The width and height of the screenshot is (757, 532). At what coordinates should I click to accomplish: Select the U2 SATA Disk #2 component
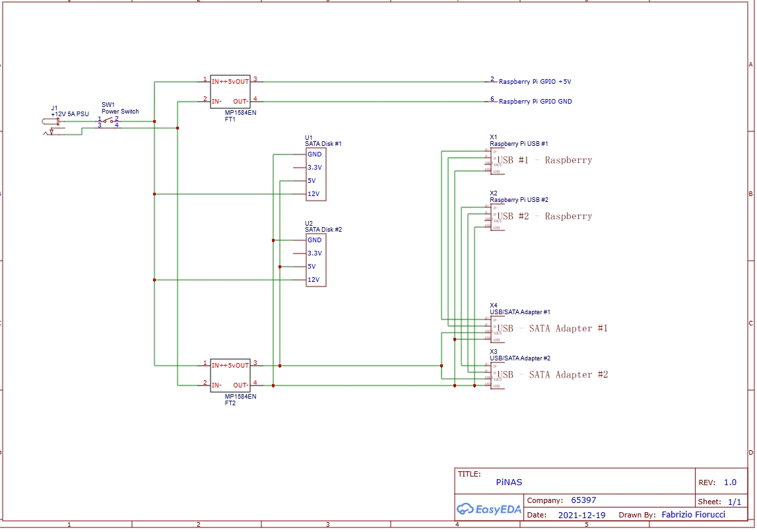point(315,260)
